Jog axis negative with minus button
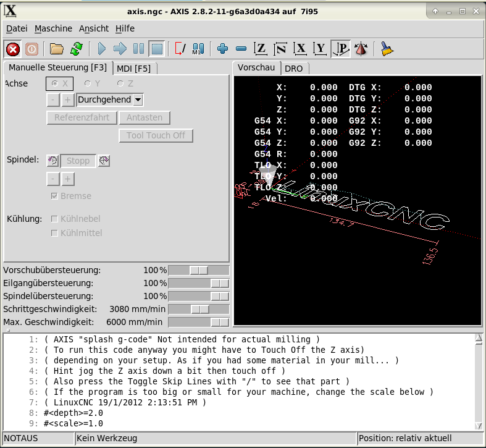This screenshot has width=486, height=448. coord(53,100)
